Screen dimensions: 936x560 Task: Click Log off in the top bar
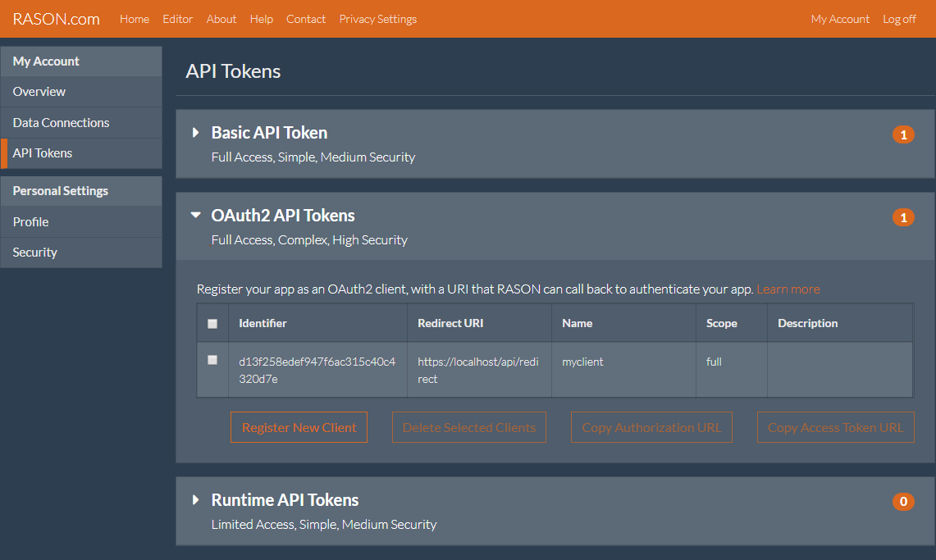pos(899,18)
